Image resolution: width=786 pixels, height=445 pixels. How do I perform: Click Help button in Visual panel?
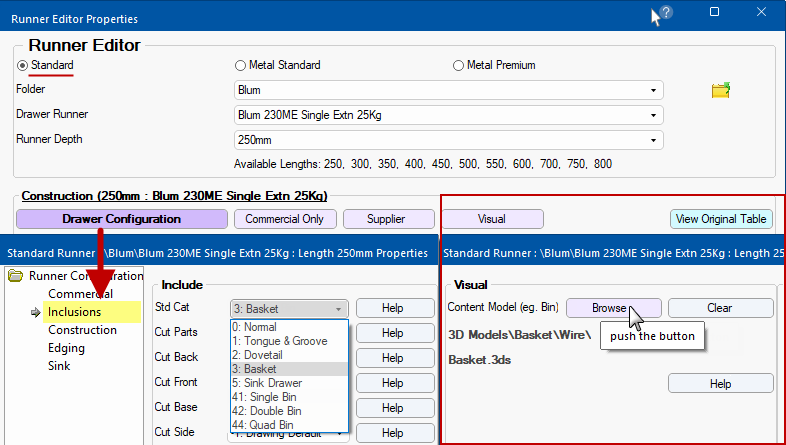[x=720, y=384]
